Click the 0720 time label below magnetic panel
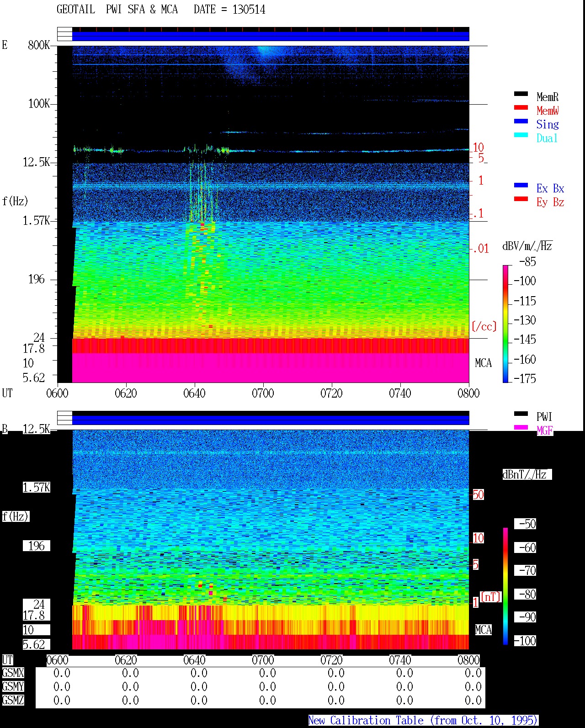Viewport: 585px width, 728px height. (331, 660)
